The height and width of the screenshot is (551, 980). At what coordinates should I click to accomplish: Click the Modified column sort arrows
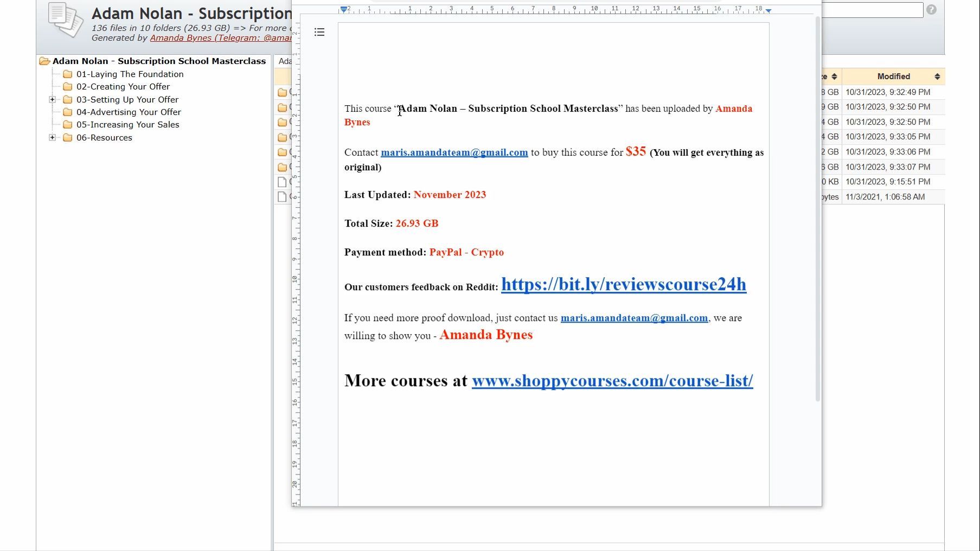point(937,76)
